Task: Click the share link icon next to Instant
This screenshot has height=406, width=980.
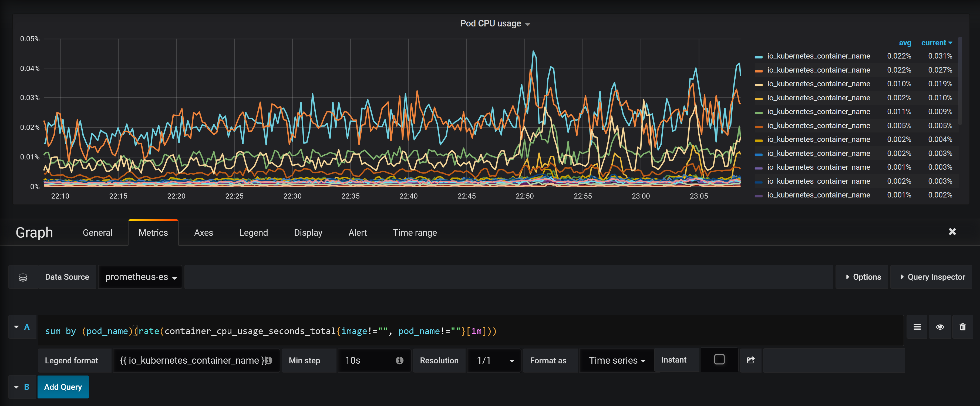Action: [751, 360]
